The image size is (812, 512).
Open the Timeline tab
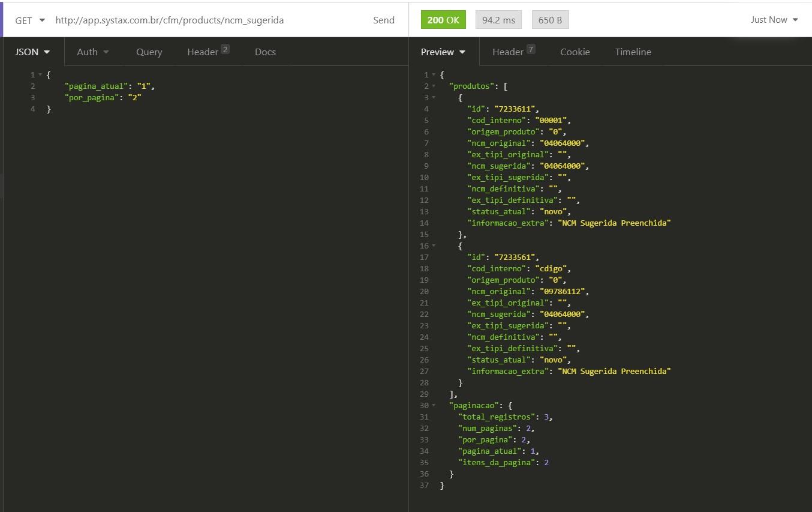tap(633, 52)
